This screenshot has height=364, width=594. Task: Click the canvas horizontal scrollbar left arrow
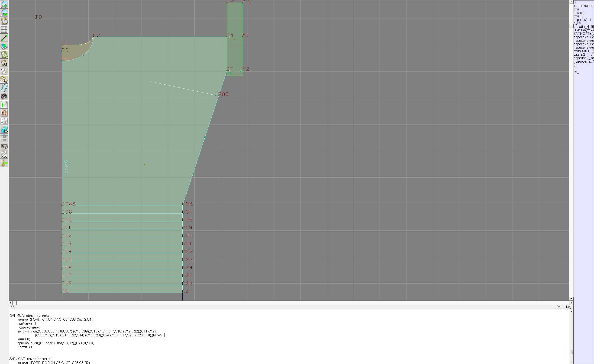[10, 303]
